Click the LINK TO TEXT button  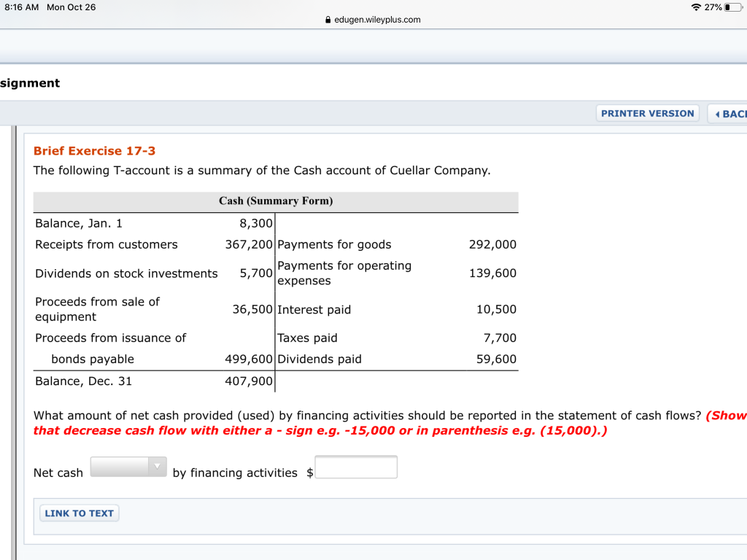(x=79, y=513)
